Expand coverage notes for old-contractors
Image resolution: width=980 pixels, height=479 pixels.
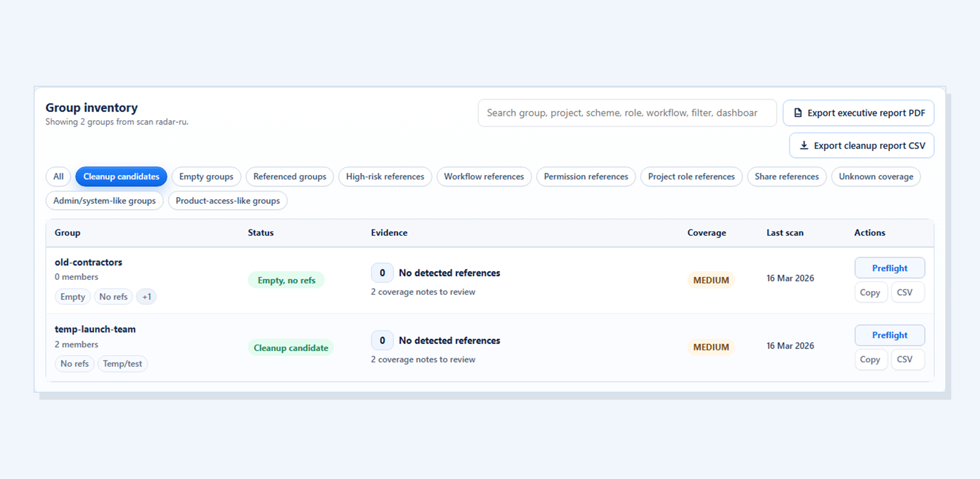pos(423,292)
